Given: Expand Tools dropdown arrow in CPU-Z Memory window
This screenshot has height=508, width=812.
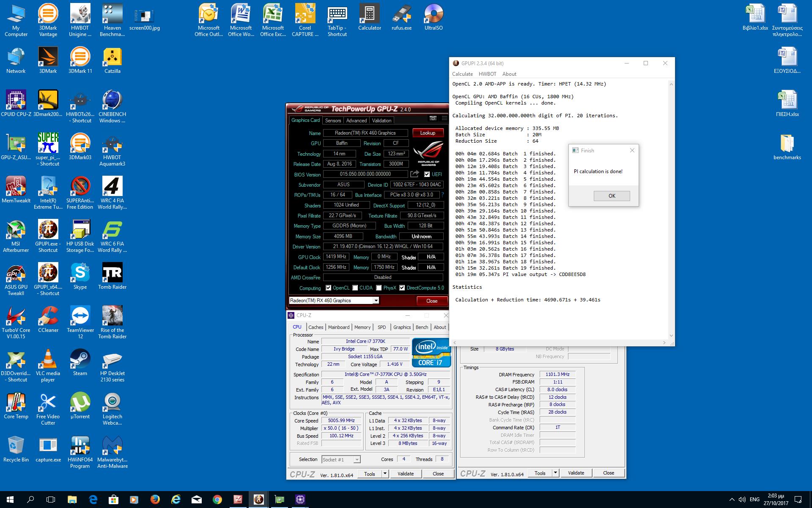Looking at the screenshot, I should 555,473.
